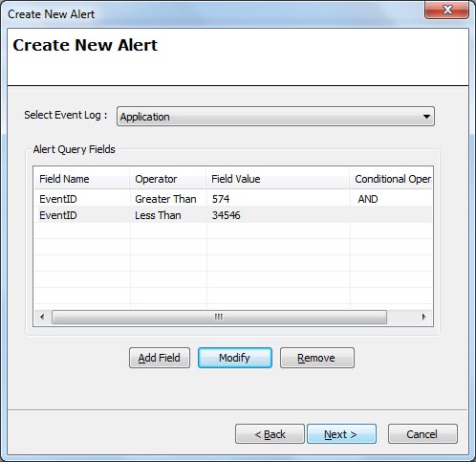
Task: Click the horizontal scrollbar thumb
Action: [219, 317]
